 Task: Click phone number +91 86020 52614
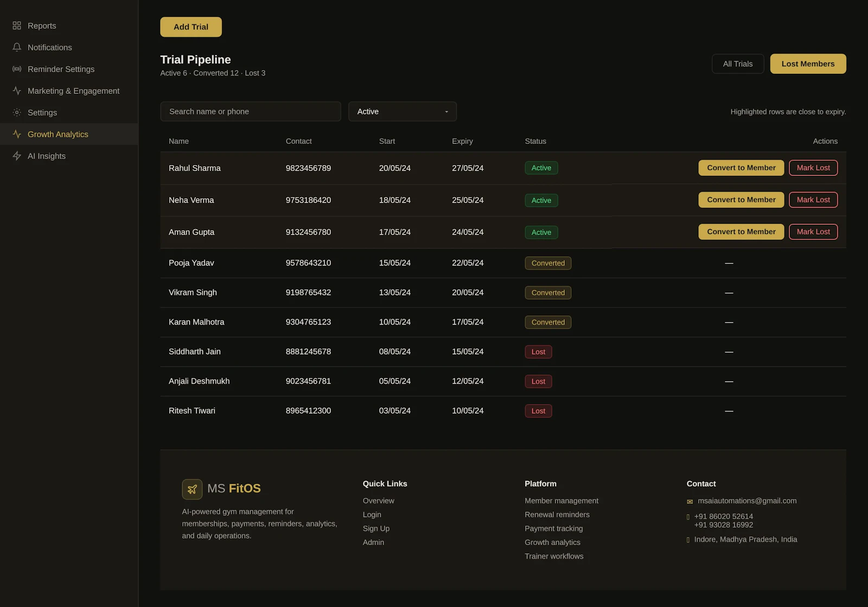pos(723,516)
